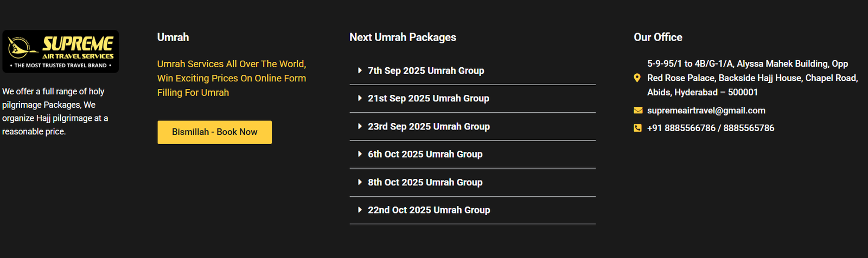Click the yellow location pin icon
Image resolution: width=868 pixels, height=258 pixels.
(637, 78)
